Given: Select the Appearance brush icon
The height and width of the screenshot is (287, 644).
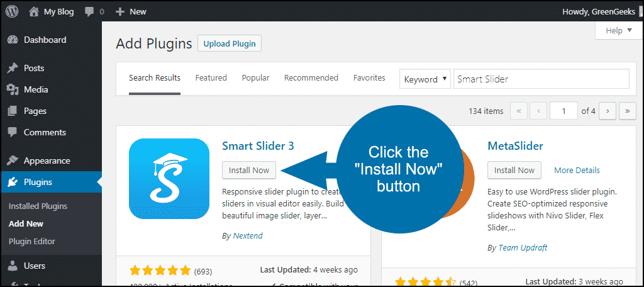Looking at the screenshot, I should tap(13, 160).
